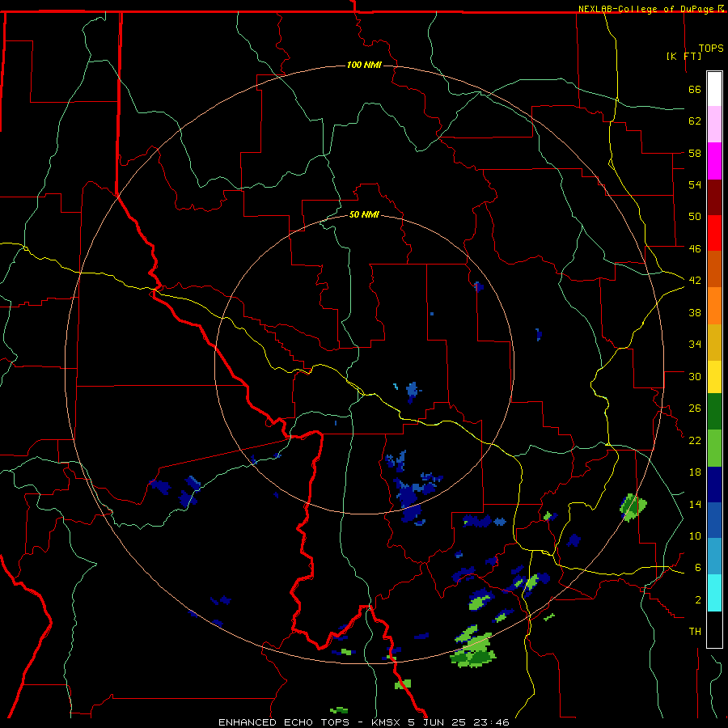Click the ENHANCED ECHO TOPS KMSX caption
The image size is (728, 728).
(364, 722)
